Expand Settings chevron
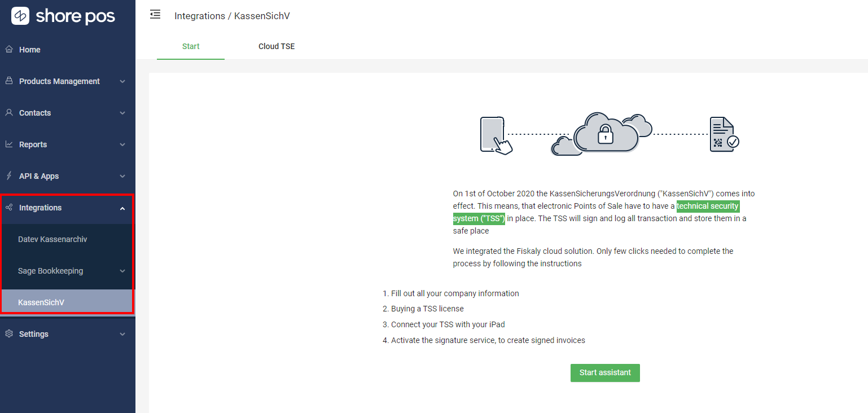868x413 pixels. click(x=122, y=334)
